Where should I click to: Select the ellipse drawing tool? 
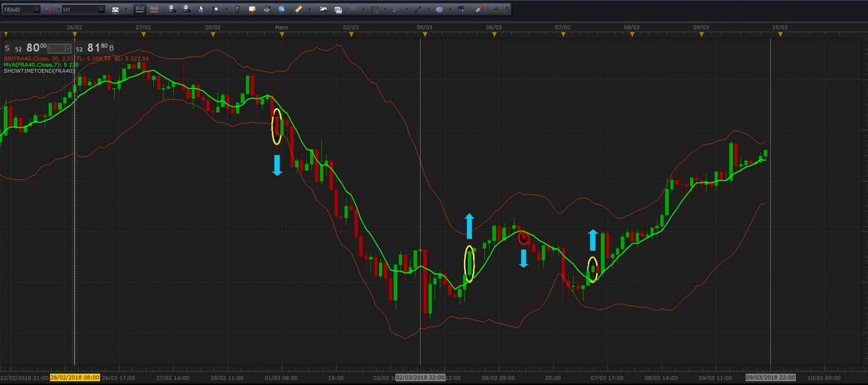439,9
